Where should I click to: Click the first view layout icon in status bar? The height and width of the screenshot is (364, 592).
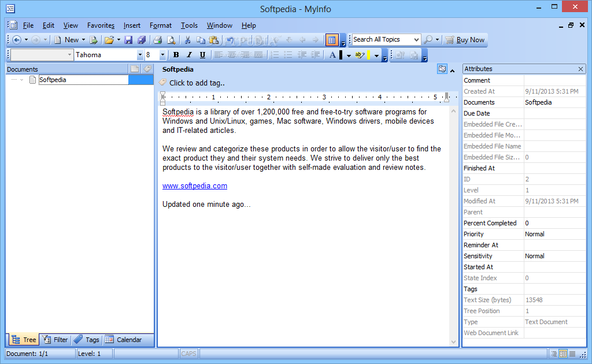click(x=554, y=354)
